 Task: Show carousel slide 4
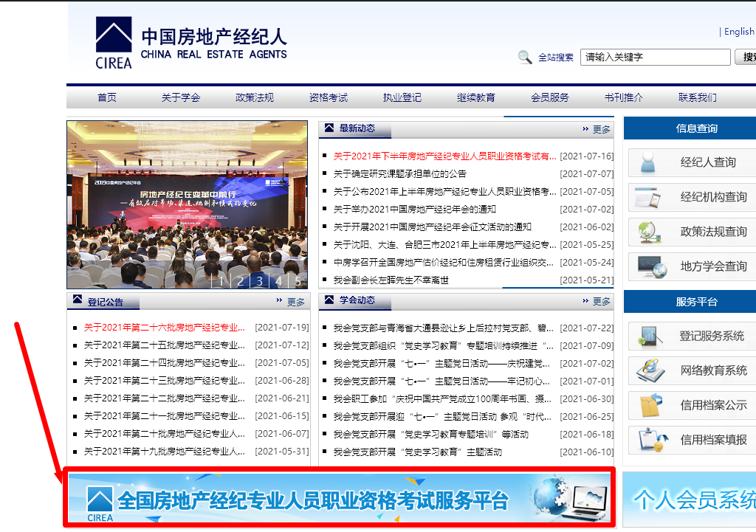click(x=278, y=281)
